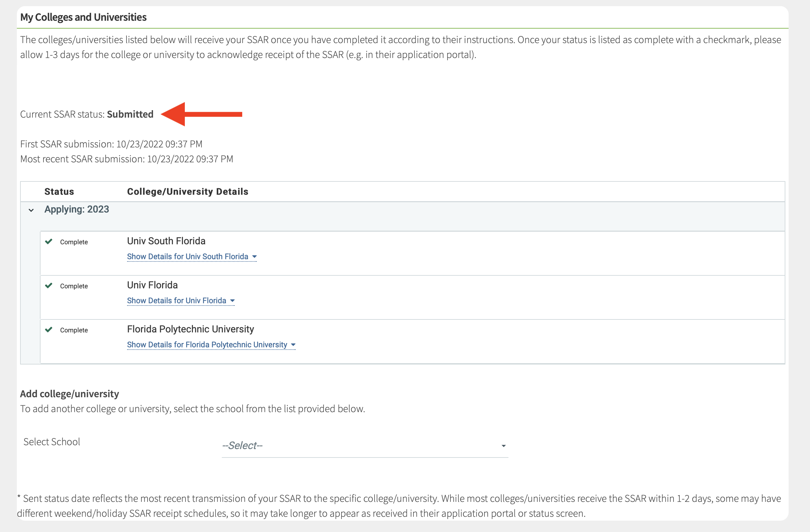The width and height of the screenshot is (810, 532).
Task: Click the Univ South Florida name
Action: [166, 241]
